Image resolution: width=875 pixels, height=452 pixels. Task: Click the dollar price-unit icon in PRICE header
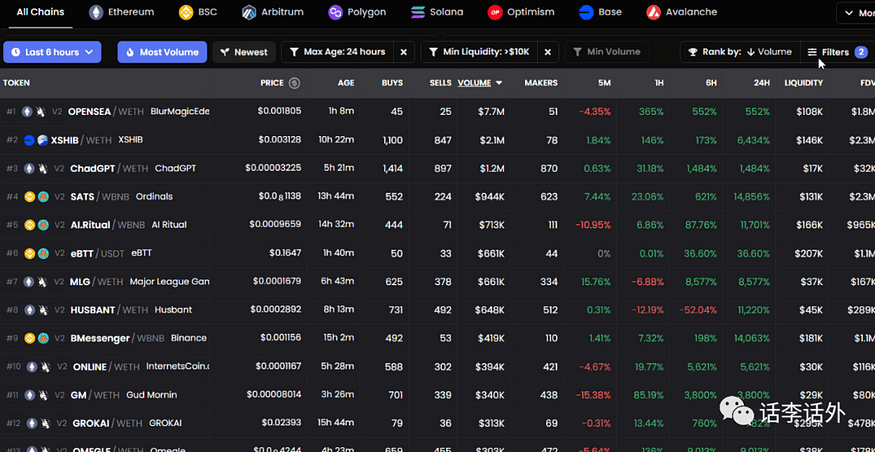[294, 83]
